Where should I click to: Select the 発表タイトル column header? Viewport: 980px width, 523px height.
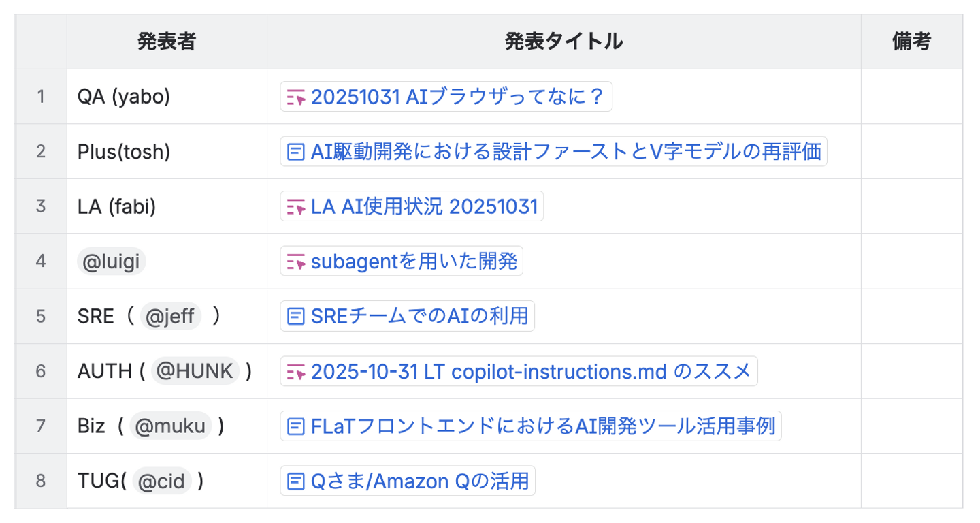(x=563, y=42)
